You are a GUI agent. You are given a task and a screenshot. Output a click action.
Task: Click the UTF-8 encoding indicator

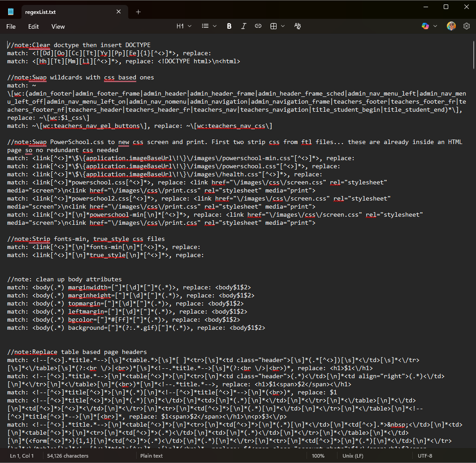424,456
